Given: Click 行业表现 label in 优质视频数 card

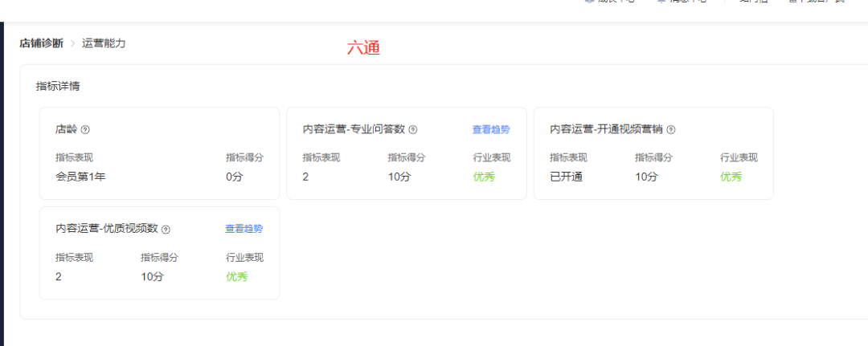Looking at the screenshot, I should [244, 258].
